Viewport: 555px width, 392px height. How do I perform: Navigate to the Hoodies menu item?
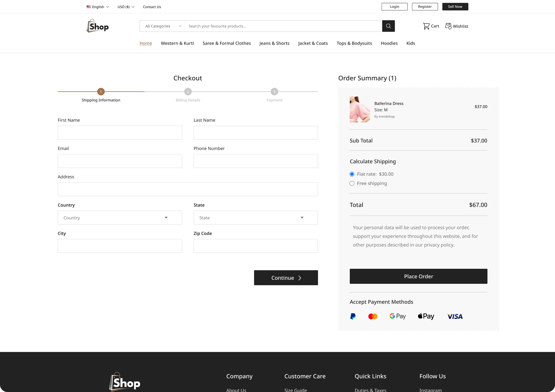click(x=389, y=43)
